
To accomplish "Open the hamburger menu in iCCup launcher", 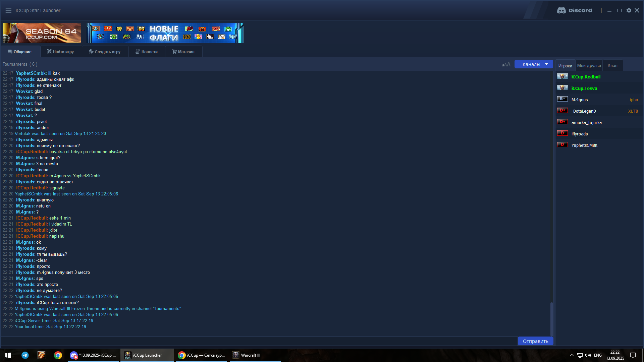I will click(x=8, y=10).
